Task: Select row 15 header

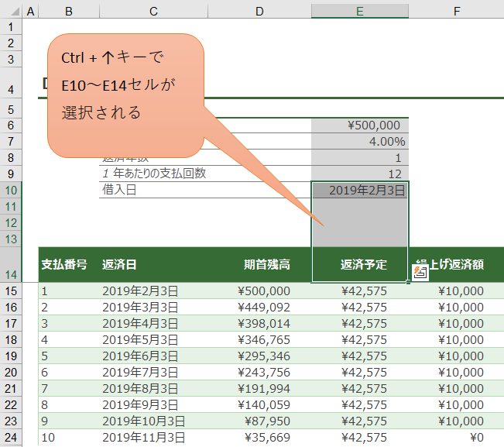Action: pos(11,291)
